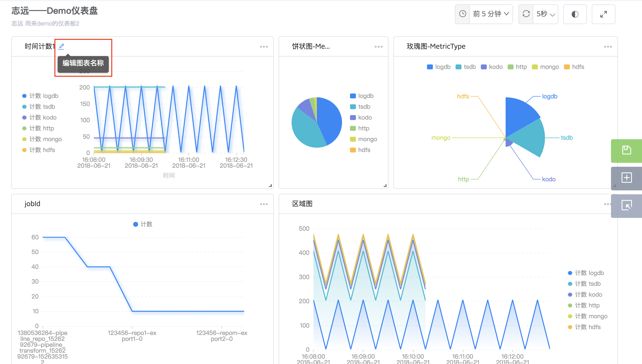The width and height of the screenshot is (642, 364).
Task: Toggle 计数 kodo series in 时间计数1 legend
Action: click(x=39, y=117)
